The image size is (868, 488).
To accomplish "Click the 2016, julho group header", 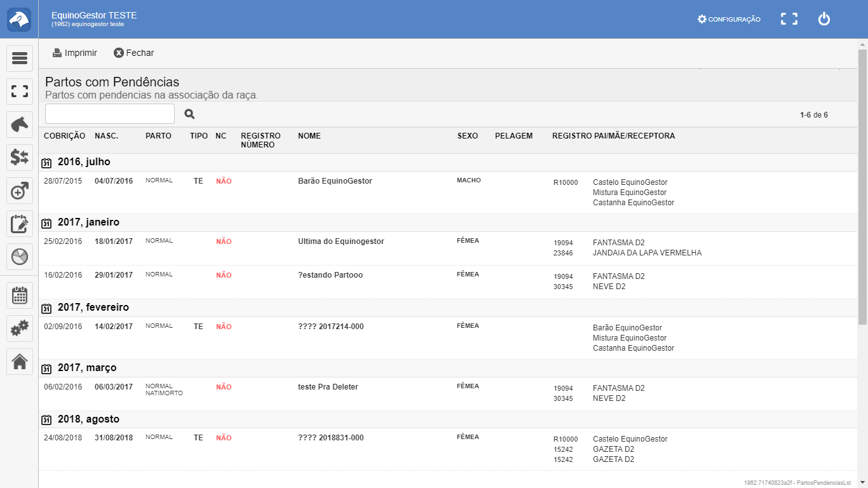I will click(x=84, y=162).
